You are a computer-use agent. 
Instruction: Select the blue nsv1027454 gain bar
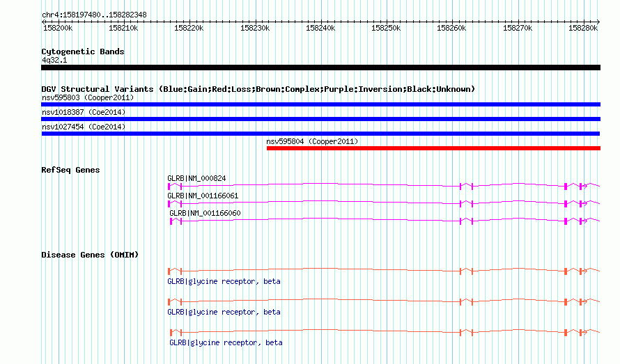[x=320, y=134]
